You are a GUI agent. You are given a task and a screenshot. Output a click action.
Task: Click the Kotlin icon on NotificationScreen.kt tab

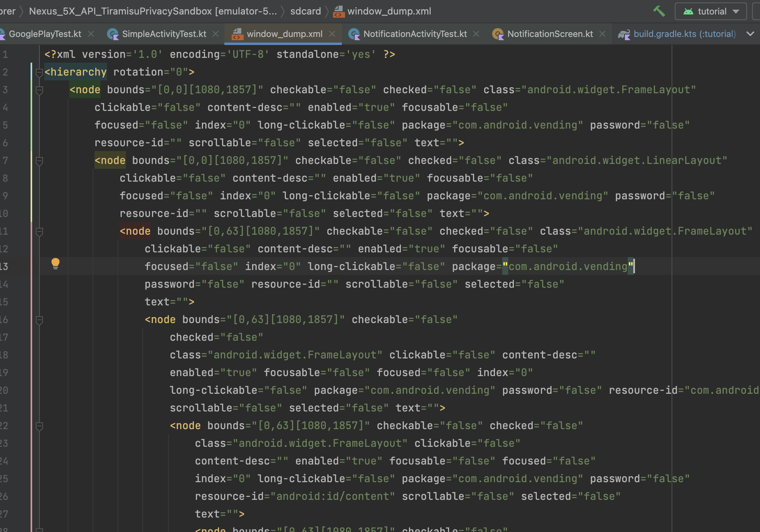coord(498,34)
